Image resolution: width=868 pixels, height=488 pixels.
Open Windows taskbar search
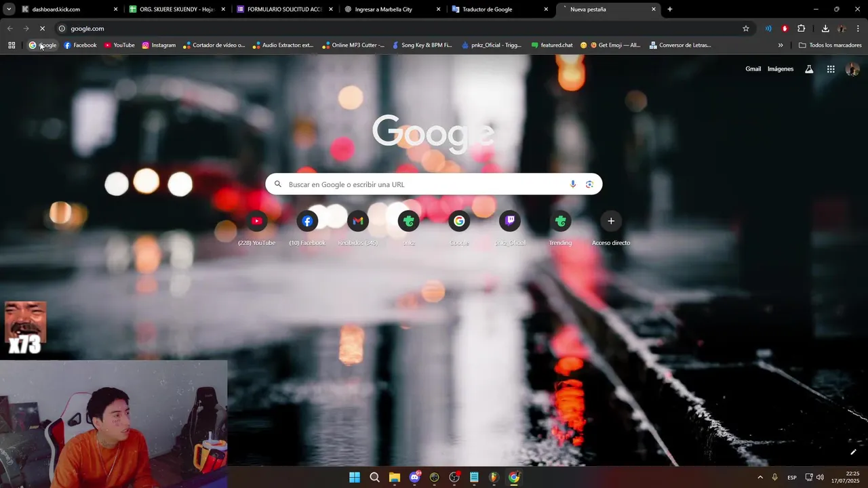tap(374, 477)
